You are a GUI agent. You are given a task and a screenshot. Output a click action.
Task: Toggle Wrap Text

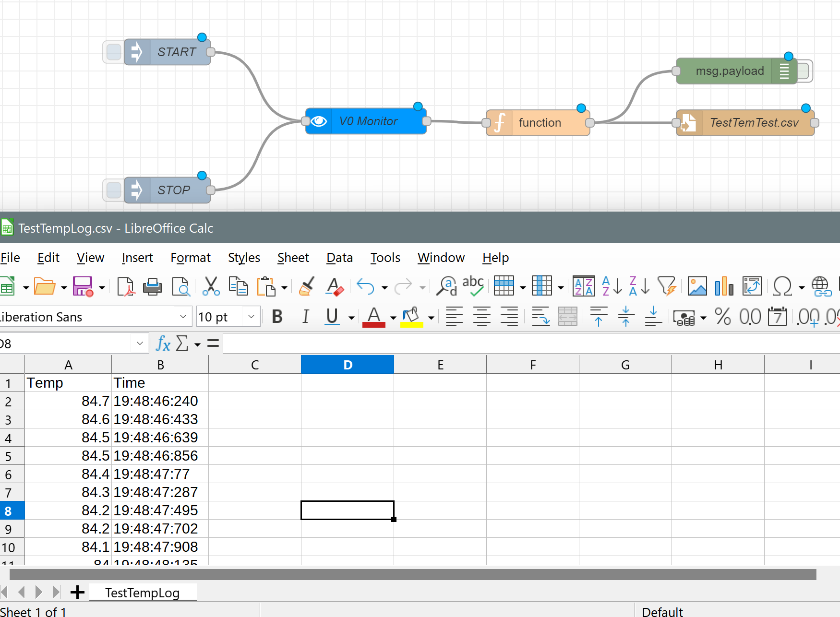click(540, 317)
